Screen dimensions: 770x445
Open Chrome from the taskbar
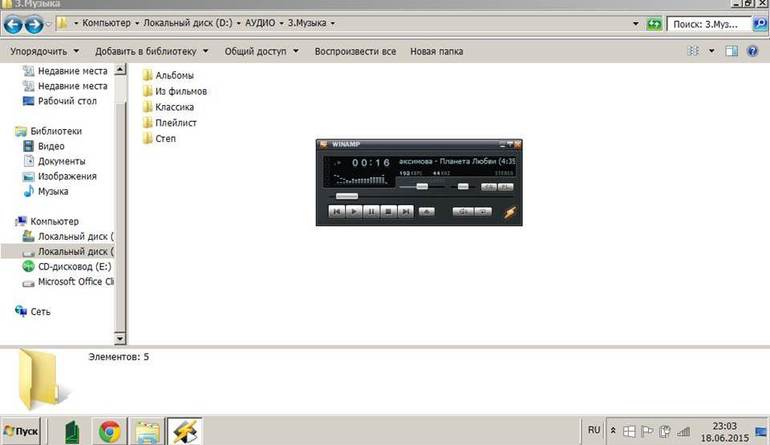click(109, 431)
